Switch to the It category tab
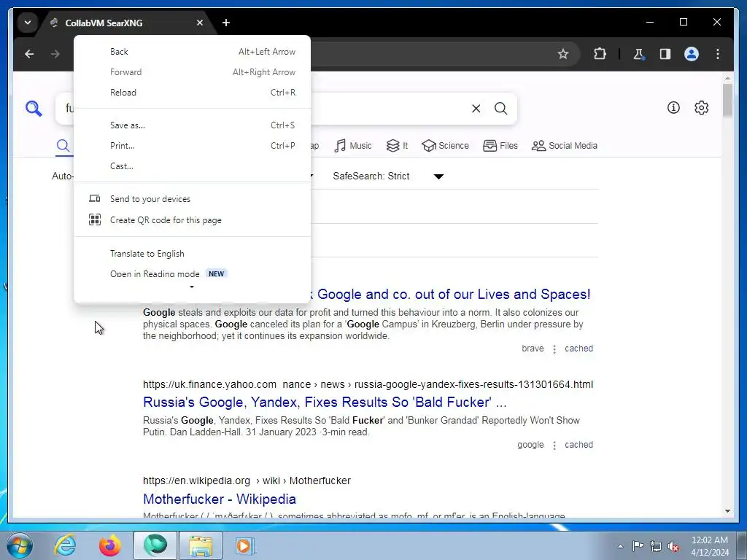747x560 pixels. pos(397,146)
